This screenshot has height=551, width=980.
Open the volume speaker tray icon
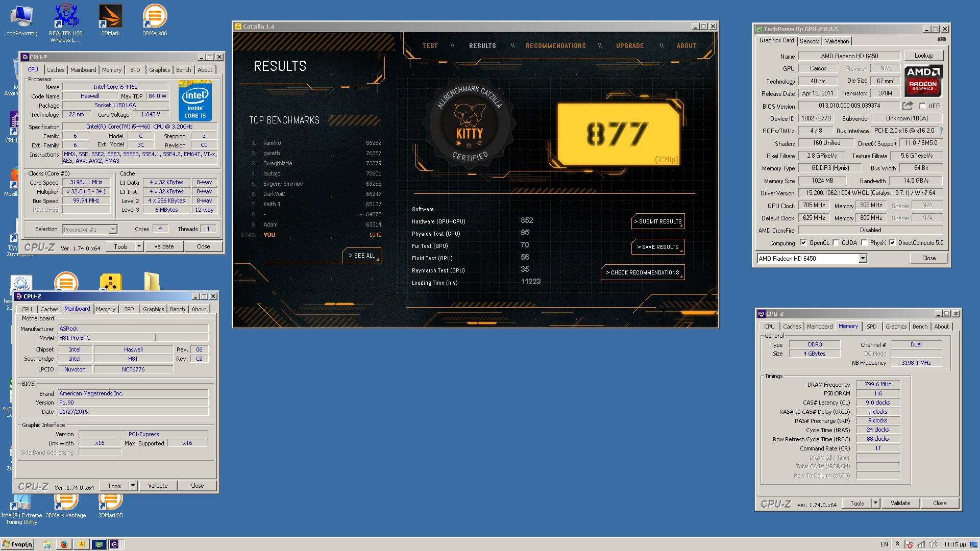point(933,544)
